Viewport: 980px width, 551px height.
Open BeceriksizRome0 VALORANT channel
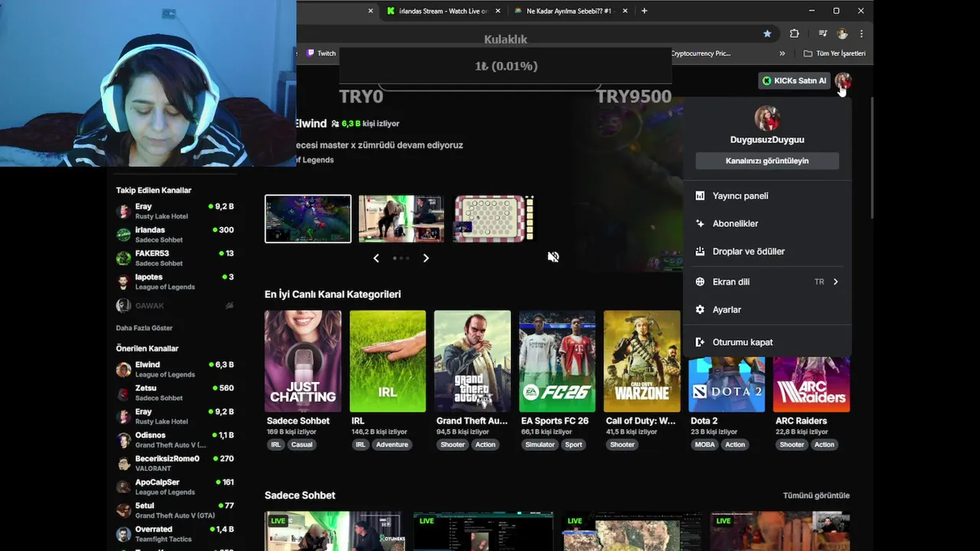(175, 464)
